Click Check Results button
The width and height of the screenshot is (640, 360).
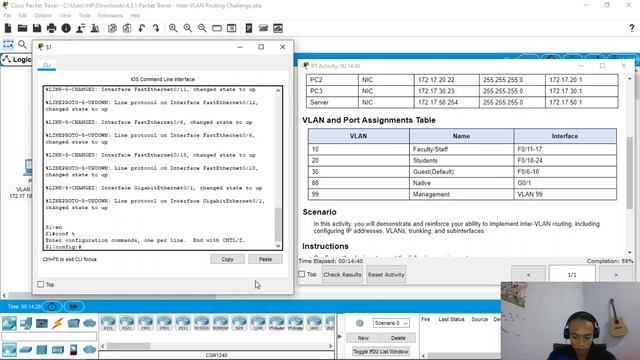(x=342, y=275)
